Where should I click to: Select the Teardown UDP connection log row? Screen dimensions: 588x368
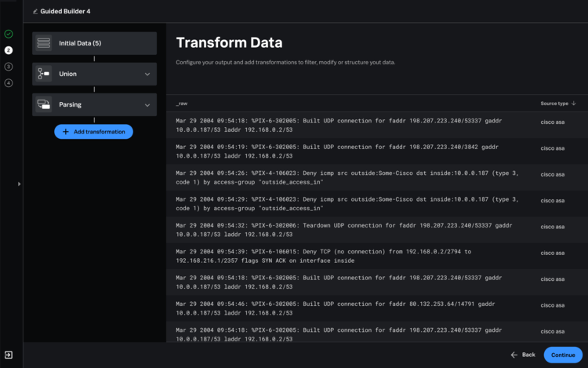pyautogui.click(x=377, y=230)
